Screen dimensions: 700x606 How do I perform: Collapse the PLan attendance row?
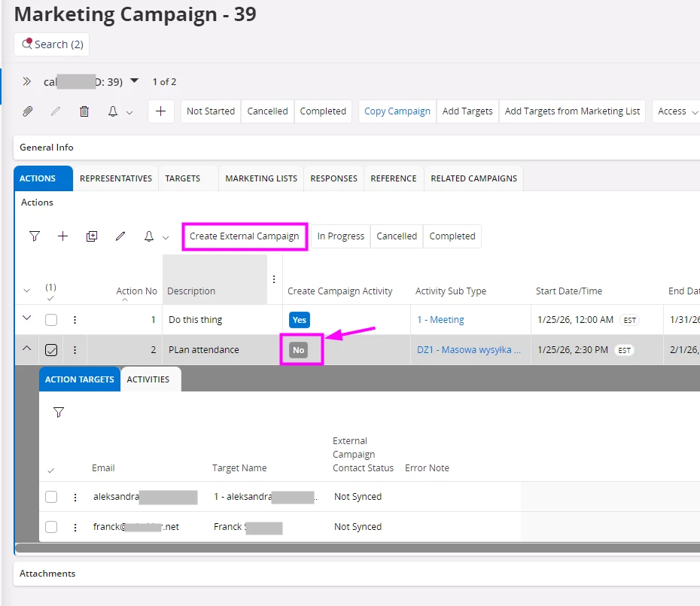pos(27,349)
